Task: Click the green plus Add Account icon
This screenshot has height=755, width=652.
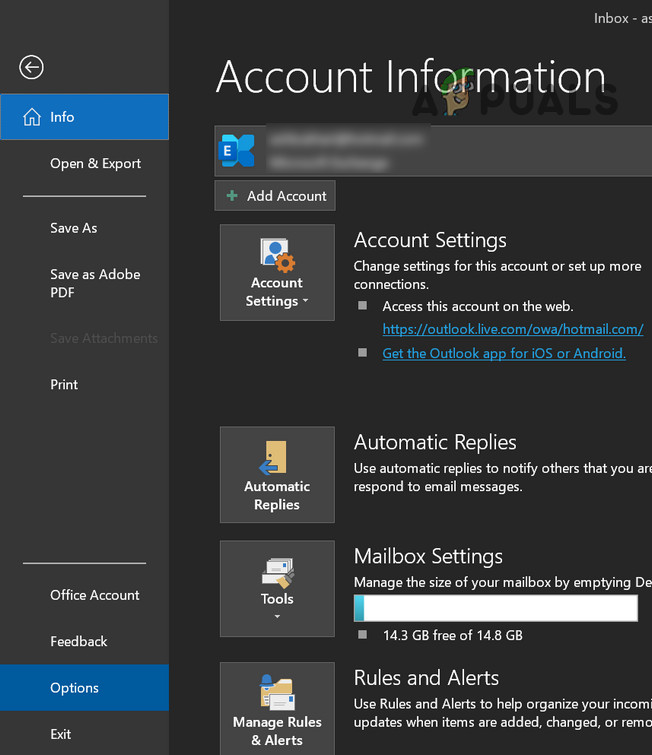Action: pos(232,196)
